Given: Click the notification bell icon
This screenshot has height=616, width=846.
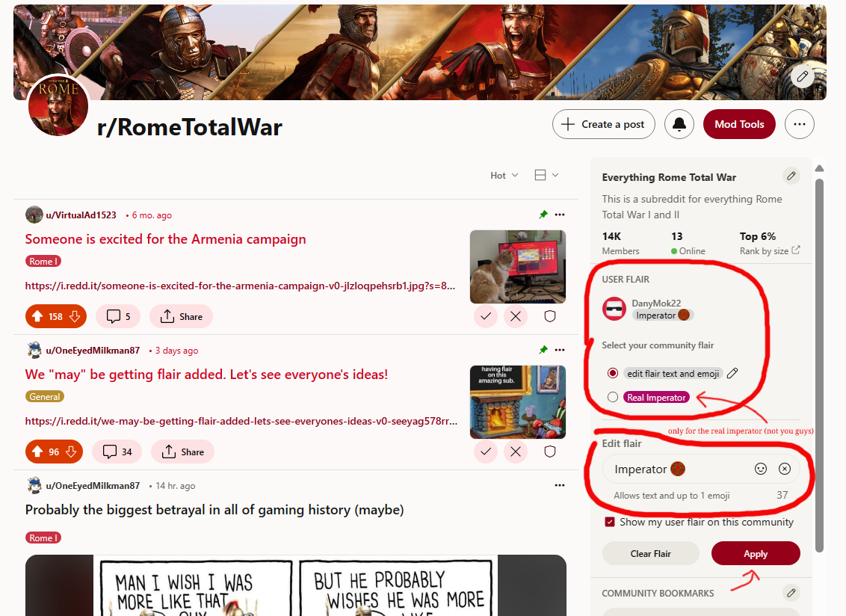Looking at the screenshot, I should point(679,124).
